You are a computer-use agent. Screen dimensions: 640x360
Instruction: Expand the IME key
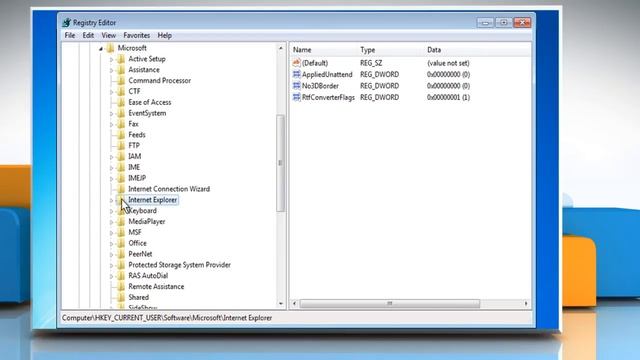tap(111, 168)
